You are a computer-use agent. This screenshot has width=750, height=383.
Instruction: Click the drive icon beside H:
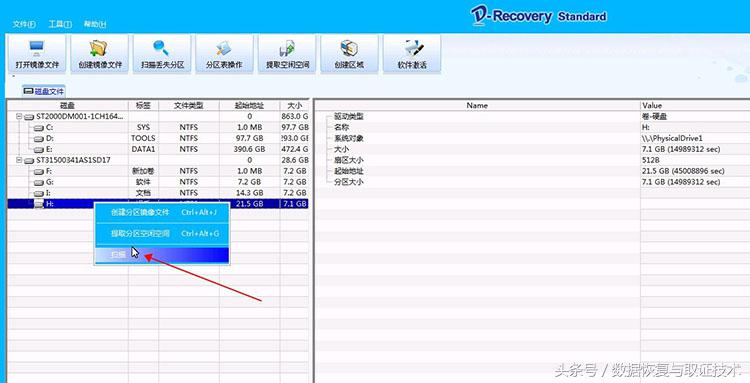click(39, 204)
